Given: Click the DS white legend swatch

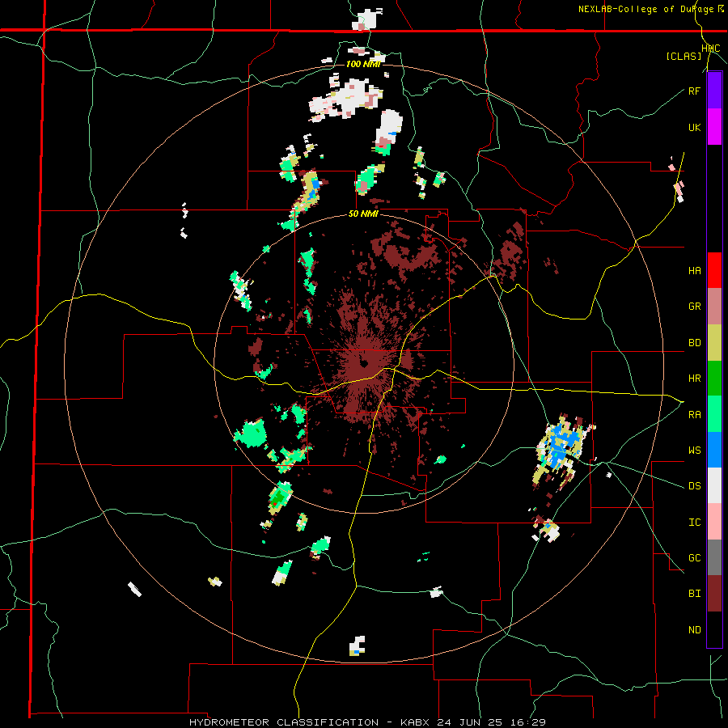Looking at the screenshot, I should pos(714,485).
